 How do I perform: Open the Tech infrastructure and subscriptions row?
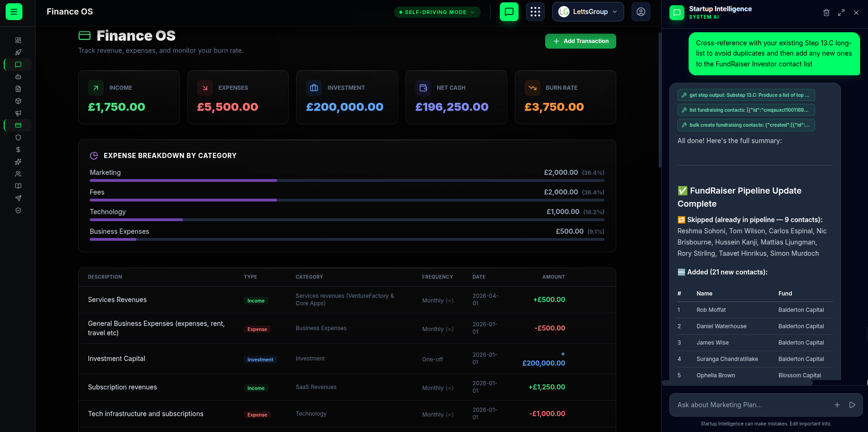click(347, 414)
